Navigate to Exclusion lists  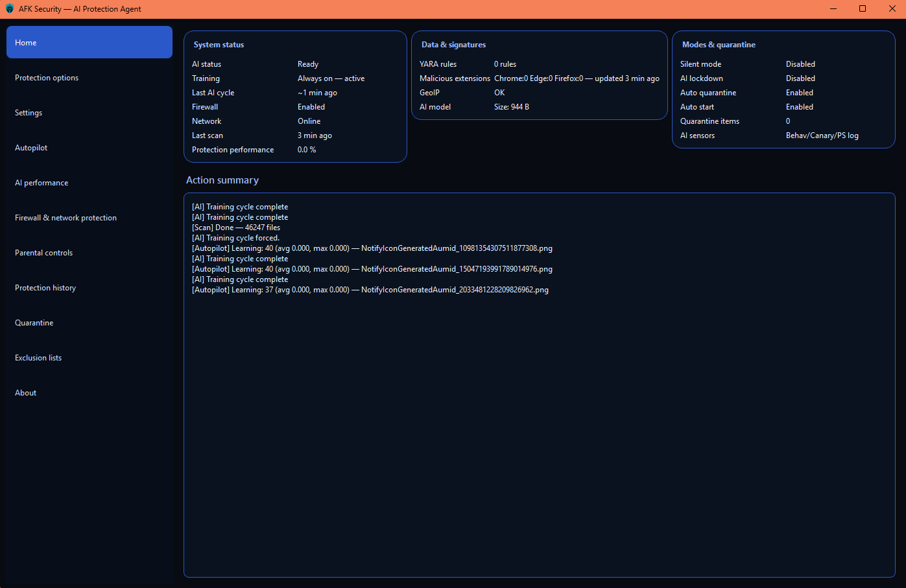click(38, 358)
